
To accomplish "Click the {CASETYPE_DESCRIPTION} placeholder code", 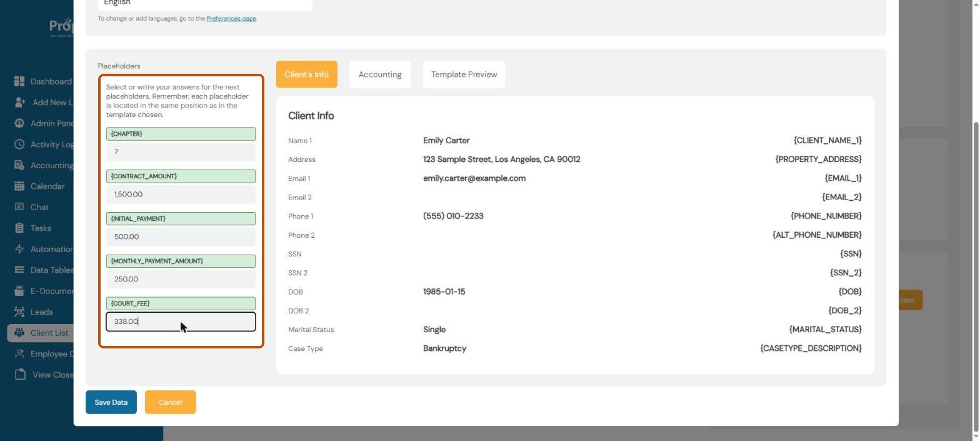I will coord(811,348).
